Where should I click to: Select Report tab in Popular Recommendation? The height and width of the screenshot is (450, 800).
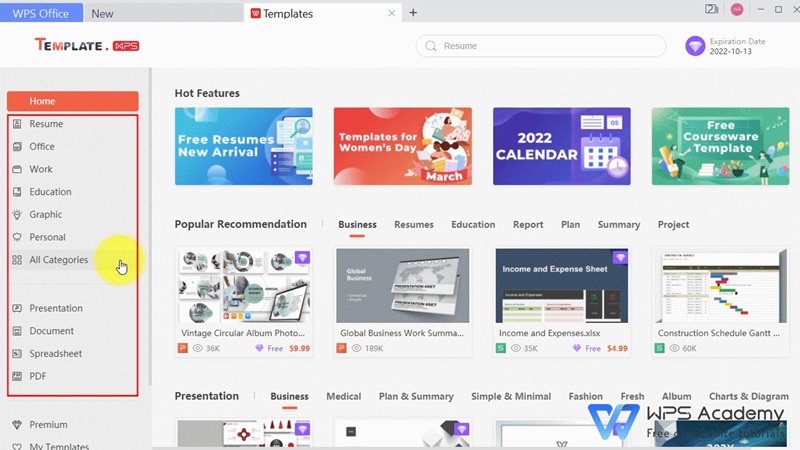point(528,224)
